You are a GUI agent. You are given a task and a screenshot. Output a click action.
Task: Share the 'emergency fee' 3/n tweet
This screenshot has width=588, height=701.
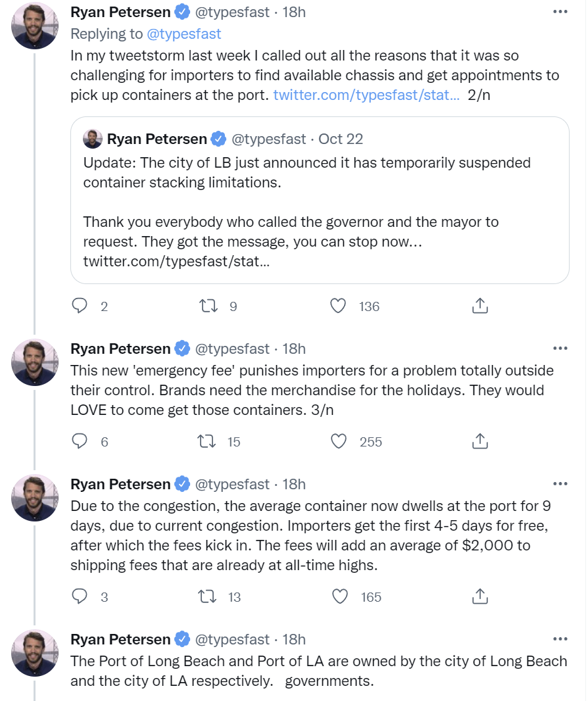[479, 441]
